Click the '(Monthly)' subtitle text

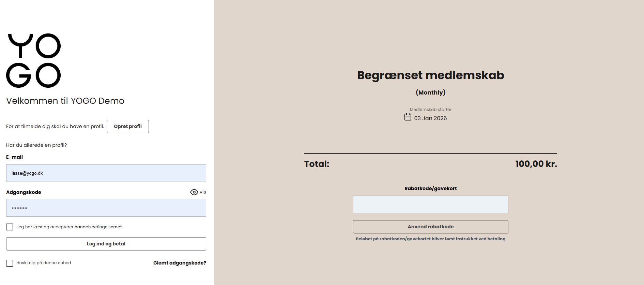click(430, 92)
